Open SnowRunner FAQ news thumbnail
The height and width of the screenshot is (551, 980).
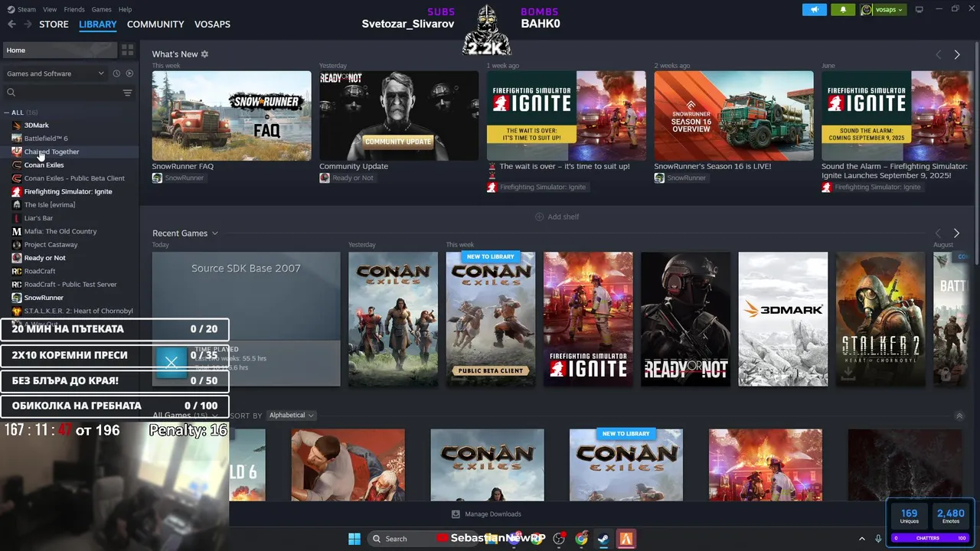coord(231,116)
